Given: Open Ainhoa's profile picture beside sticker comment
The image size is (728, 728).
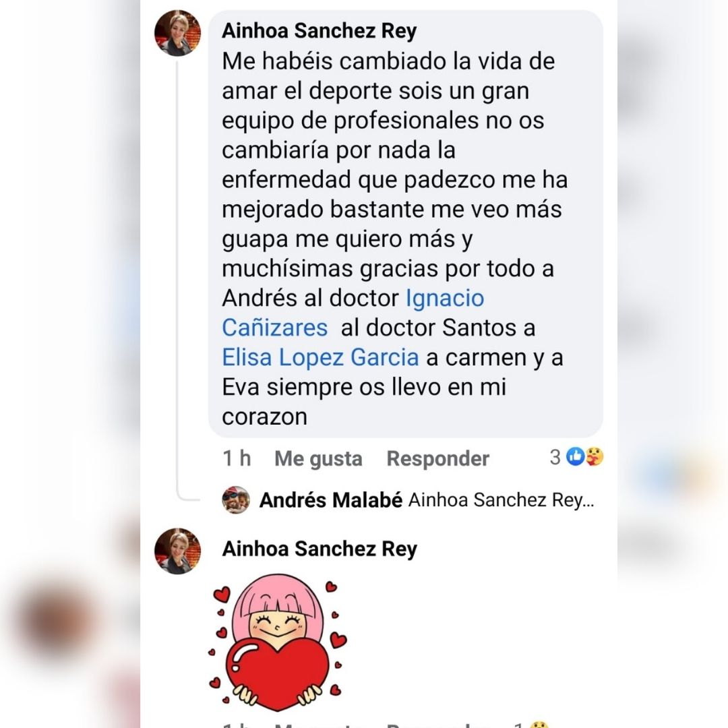Looking at the screenshot, I should coord(177,551).
